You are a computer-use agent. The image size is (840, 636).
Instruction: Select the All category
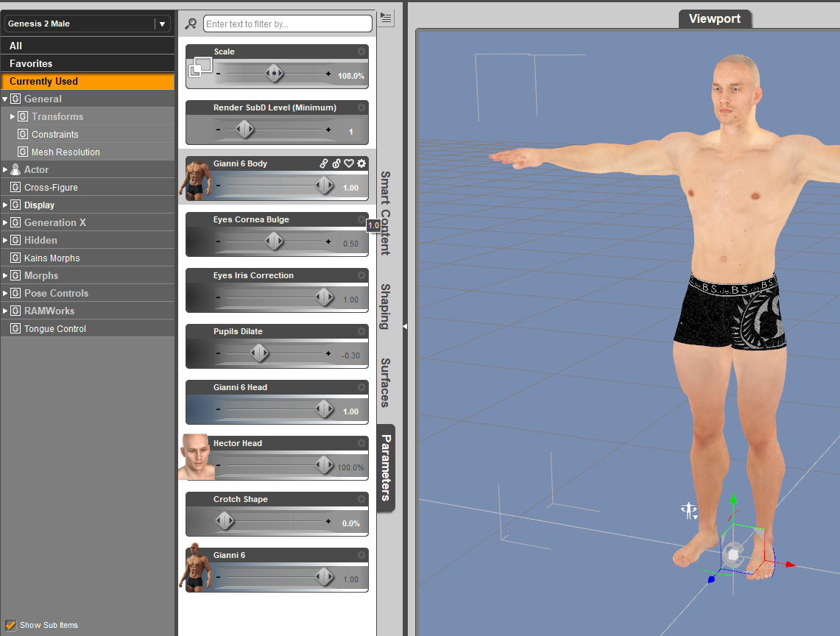[88, 46]
